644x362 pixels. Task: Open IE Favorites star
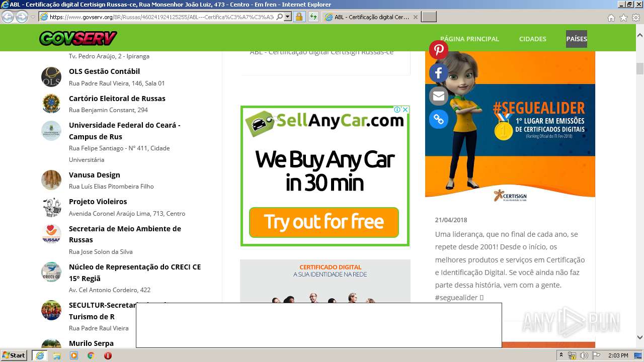pyautogui.click(x=623, y=18)
